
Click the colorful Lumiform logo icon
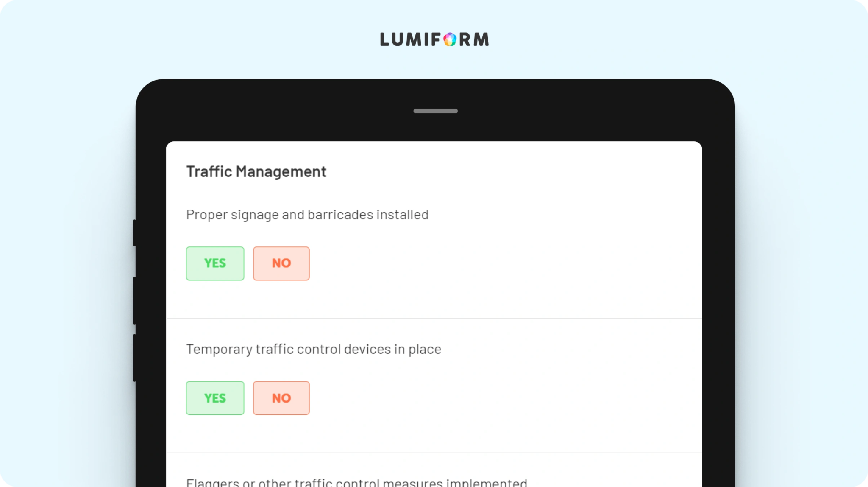450,39
